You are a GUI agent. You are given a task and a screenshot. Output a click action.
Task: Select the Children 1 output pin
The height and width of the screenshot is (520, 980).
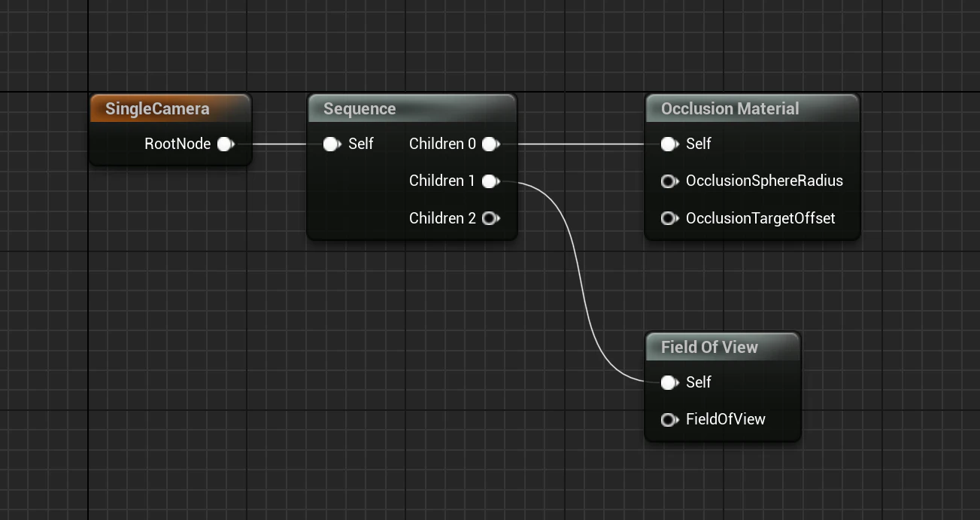(x=491, y=181)
